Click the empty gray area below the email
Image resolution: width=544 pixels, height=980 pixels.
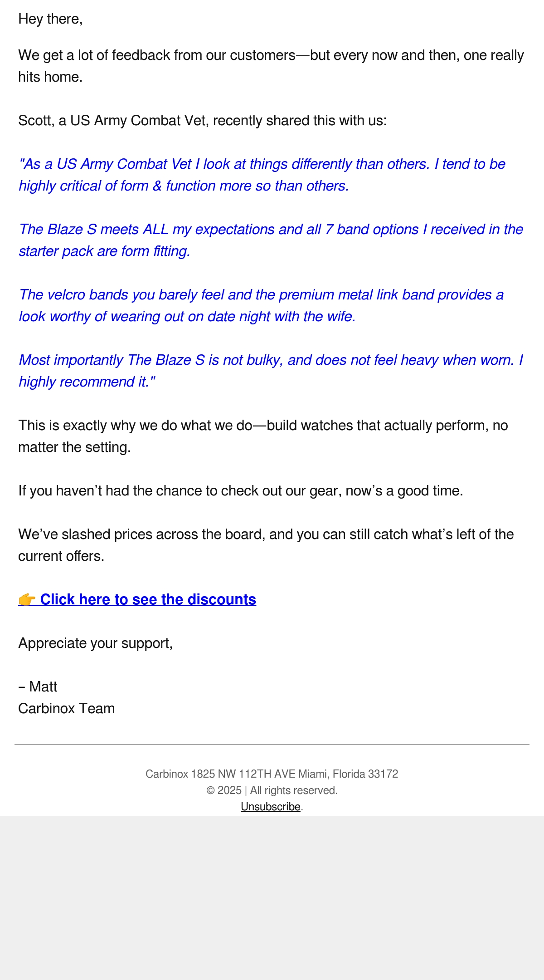click(x=272, y=898)
